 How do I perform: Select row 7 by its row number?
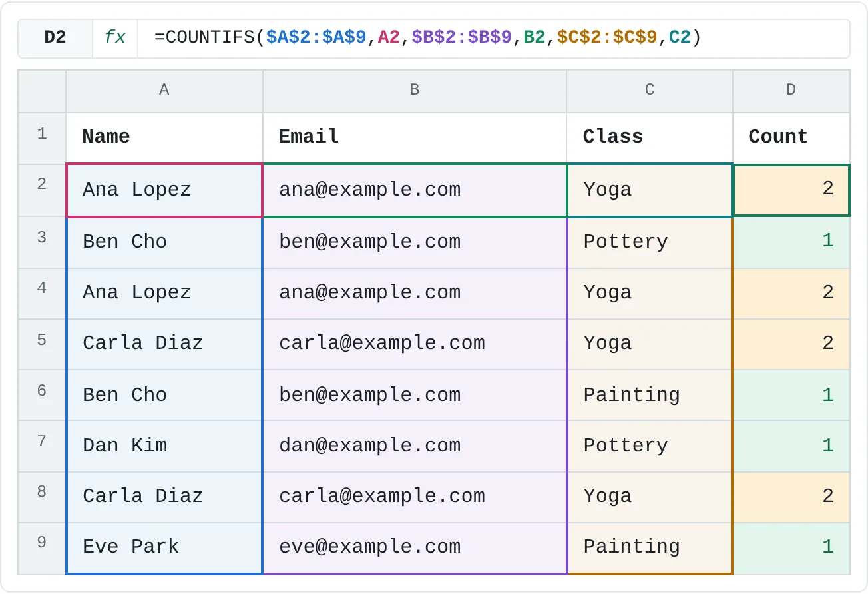42,445
